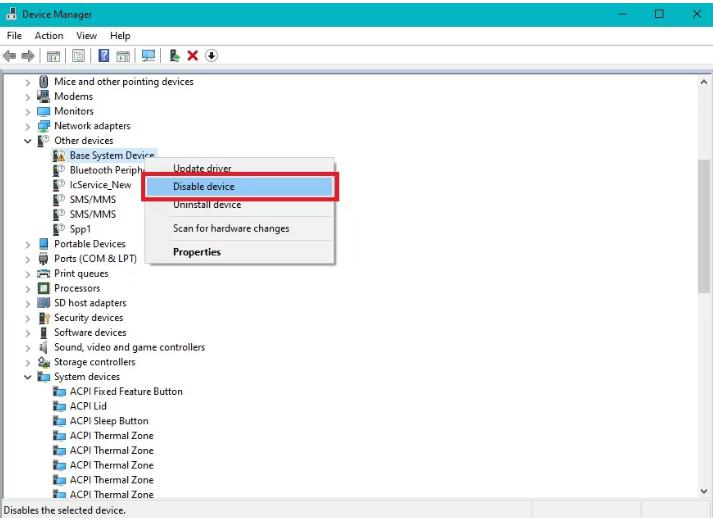Toggle the console tree pane icon
The width and height of the screenshot is (713, 518).
click(x=54, y=56)
